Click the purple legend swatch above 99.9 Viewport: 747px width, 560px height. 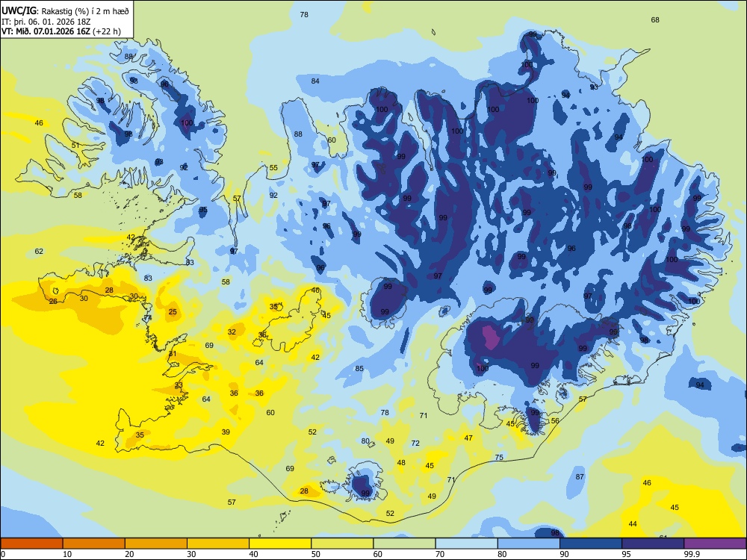click(715, 544)
